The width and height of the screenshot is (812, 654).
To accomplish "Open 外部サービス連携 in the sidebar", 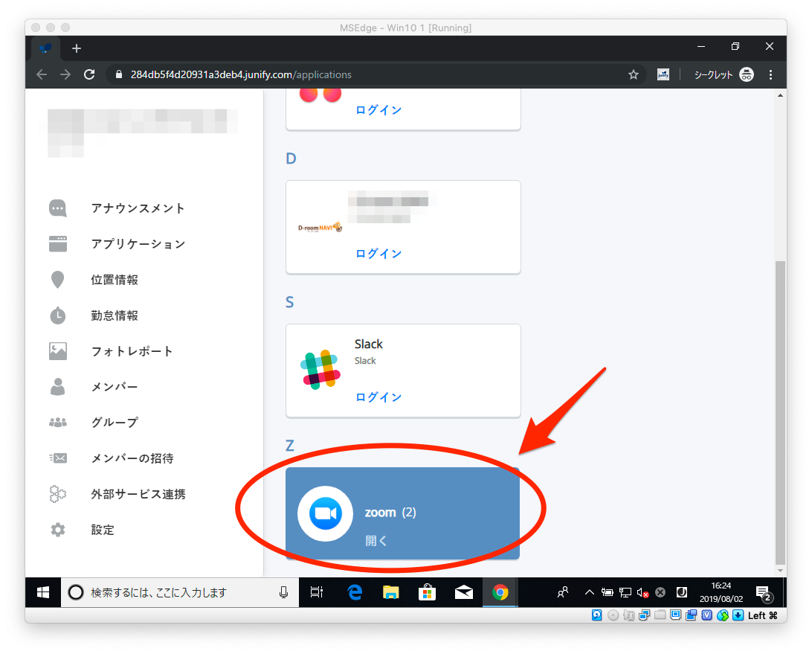I will coord(138,494).
